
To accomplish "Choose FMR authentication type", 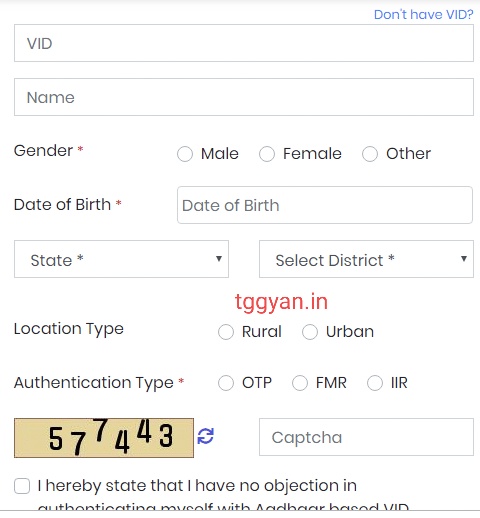I will coord(300,383).
